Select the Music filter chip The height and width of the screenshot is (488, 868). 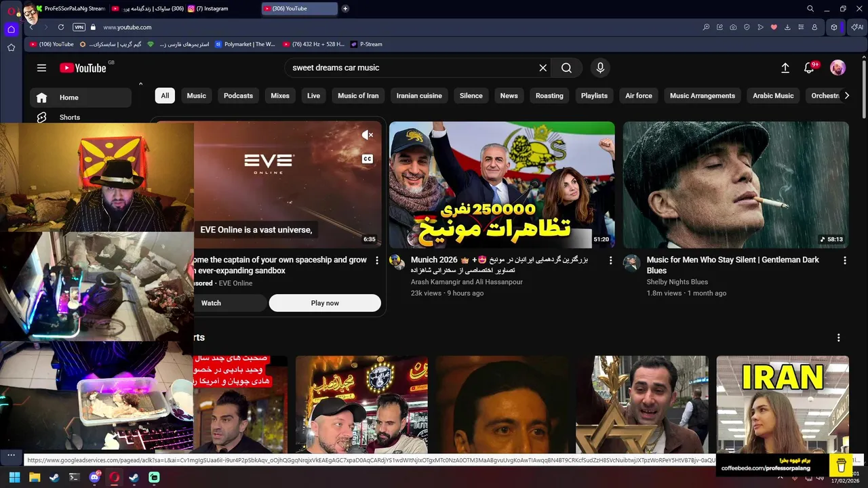pyautogui.click(x=197, y=96)
